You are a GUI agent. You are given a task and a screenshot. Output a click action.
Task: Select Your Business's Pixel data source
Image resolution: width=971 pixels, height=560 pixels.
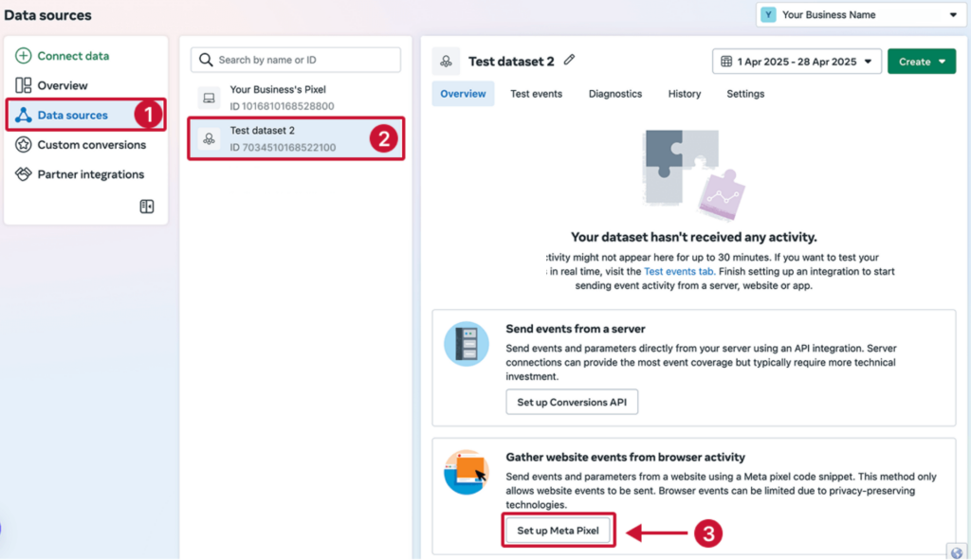tap(296, 98)
